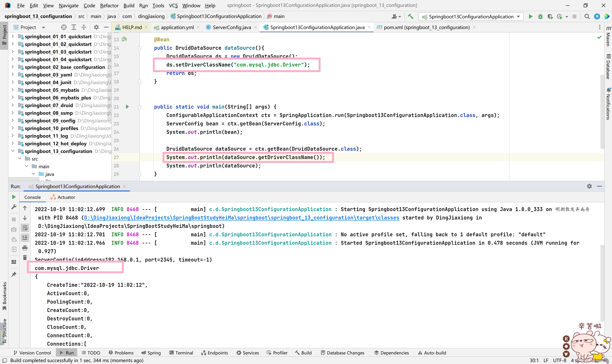Toggle scroll to end in console
Image resolution: width=612 pixels, height=364 pixels.
coord(25,237)
